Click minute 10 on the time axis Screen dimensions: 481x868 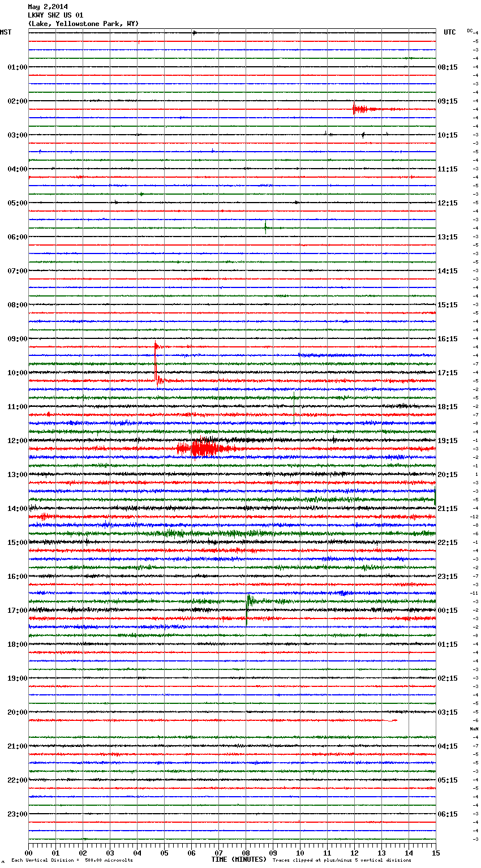(x=300, y=853)
